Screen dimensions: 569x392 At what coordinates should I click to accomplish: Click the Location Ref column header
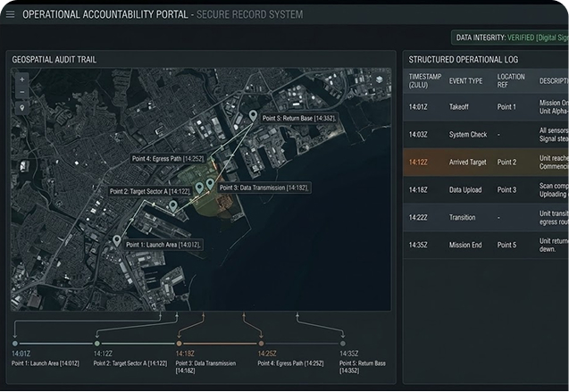click(511, 80)
